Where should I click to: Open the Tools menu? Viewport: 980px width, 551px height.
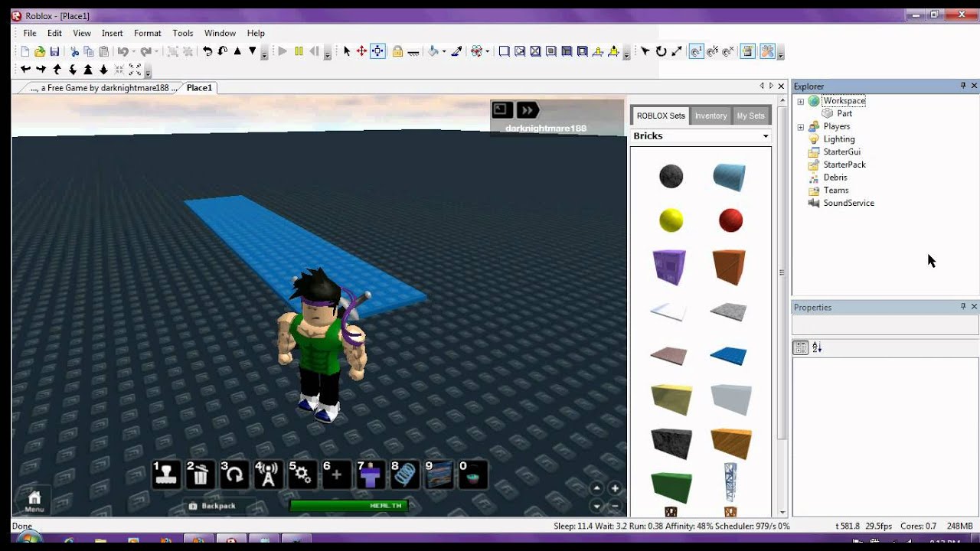[x=183, y=33]
